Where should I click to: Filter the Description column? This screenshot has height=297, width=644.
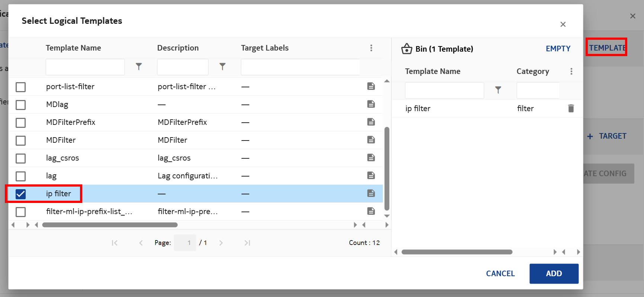coord(222,67)
